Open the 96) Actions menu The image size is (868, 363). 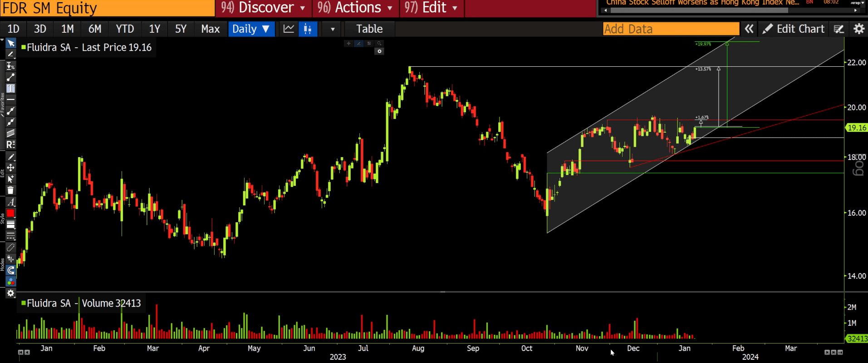pyautogui.click(x=355, y=8)
